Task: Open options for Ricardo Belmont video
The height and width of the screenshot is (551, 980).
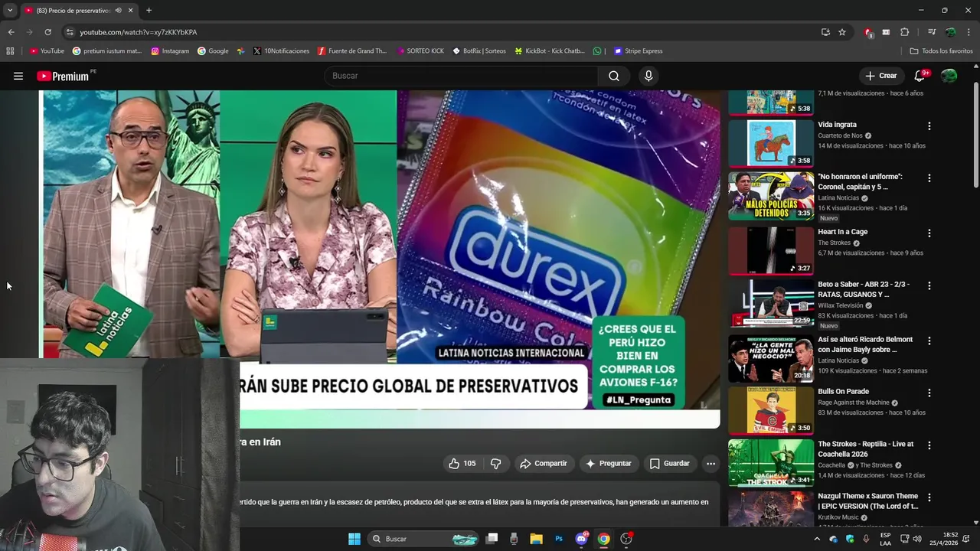Action: click(x=929, y=341)
